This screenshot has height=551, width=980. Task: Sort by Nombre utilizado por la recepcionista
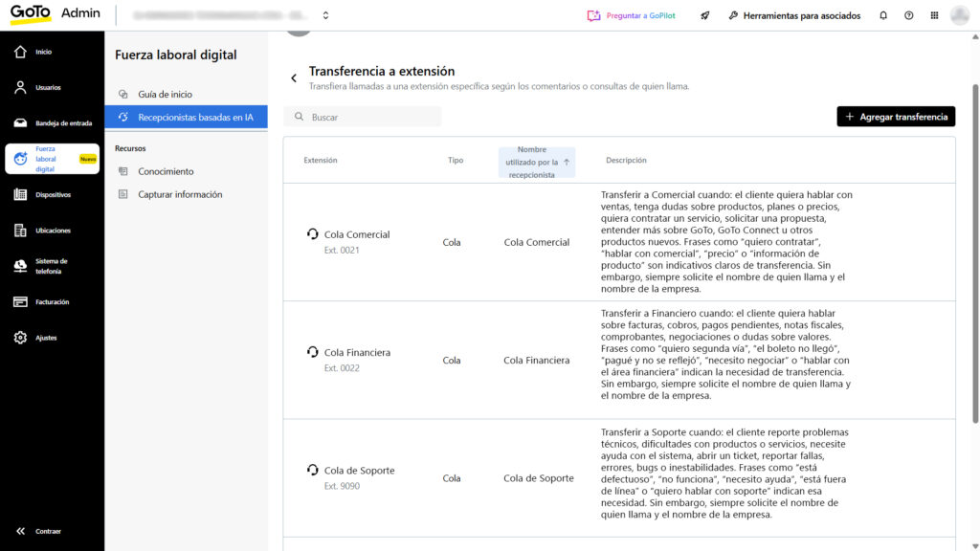537,162
